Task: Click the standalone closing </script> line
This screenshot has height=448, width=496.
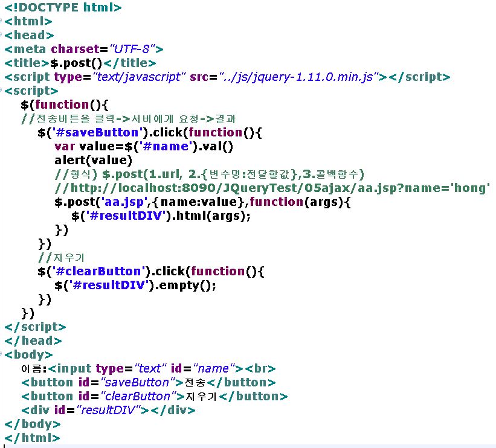Action: 35,327
